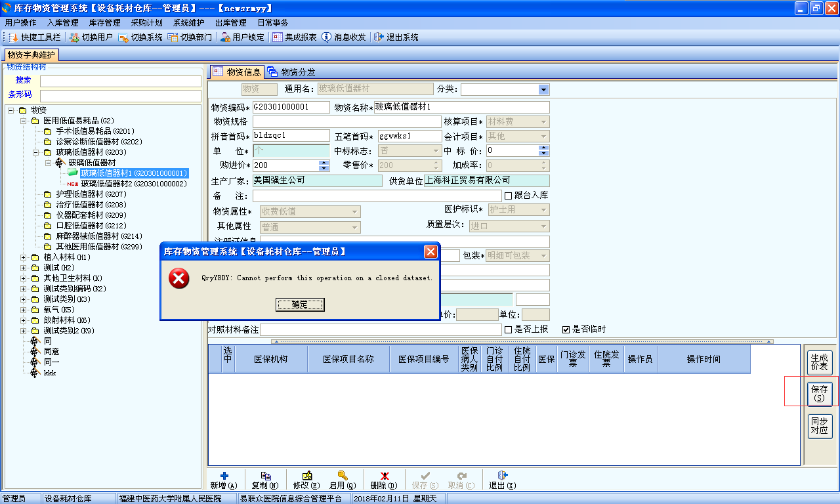Uncheck the 是否临时 checkbox
Screen dimensions: 840x504
(566, 329)
